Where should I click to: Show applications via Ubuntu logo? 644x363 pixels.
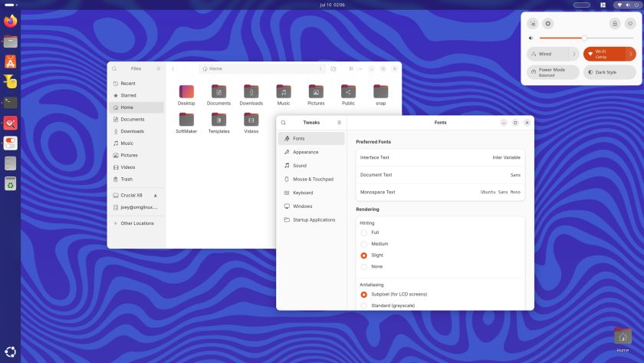10,352
